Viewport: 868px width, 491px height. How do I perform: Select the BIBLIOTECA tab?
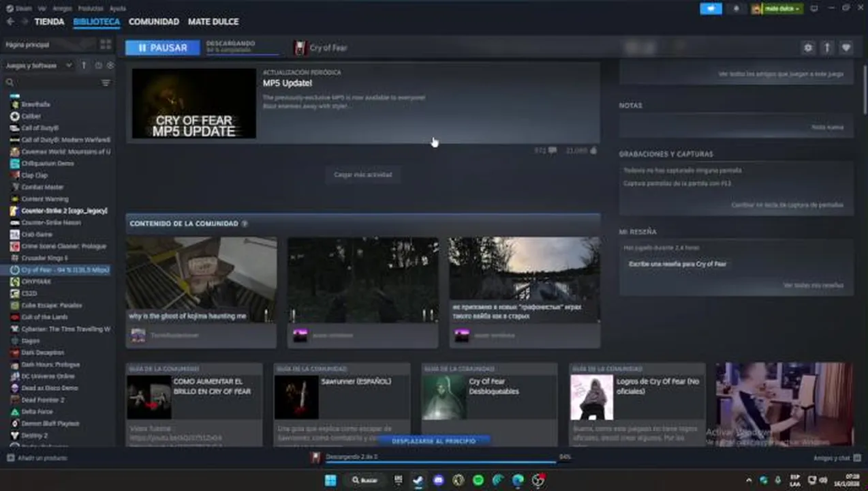click(x=97, y=22)
